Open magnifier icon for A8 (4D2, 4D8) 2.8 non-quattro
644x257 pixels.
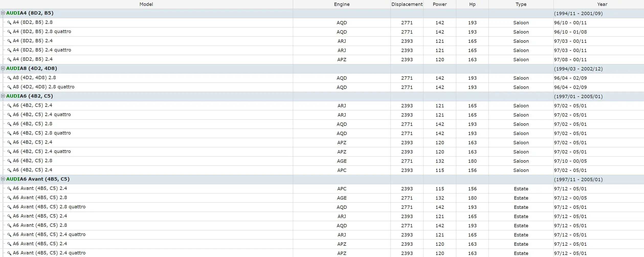coord(9,78)
